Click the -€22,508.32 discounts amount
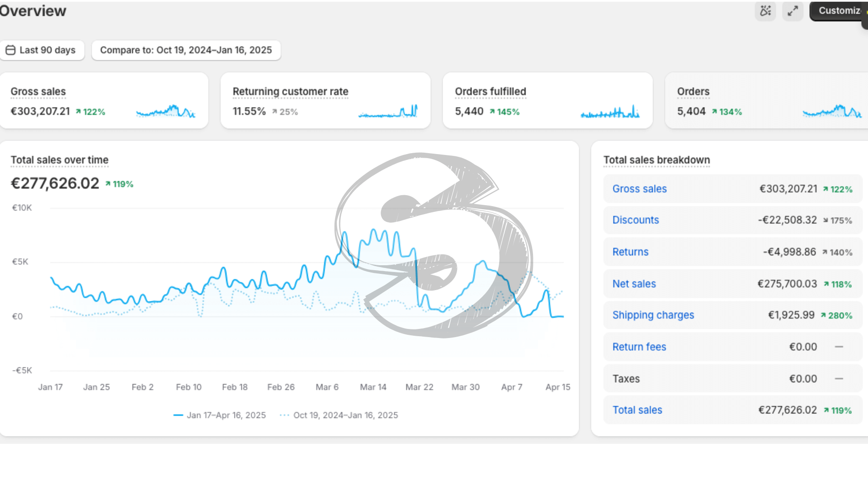The height and width of the screenshot is (488, 868). coord(788,220)
